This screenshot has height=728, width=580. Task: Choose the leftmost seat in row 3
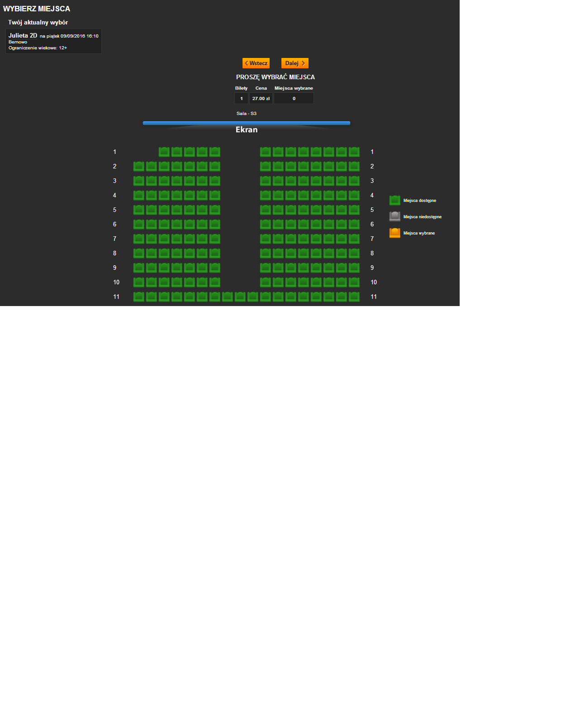[x=139, y=181]
